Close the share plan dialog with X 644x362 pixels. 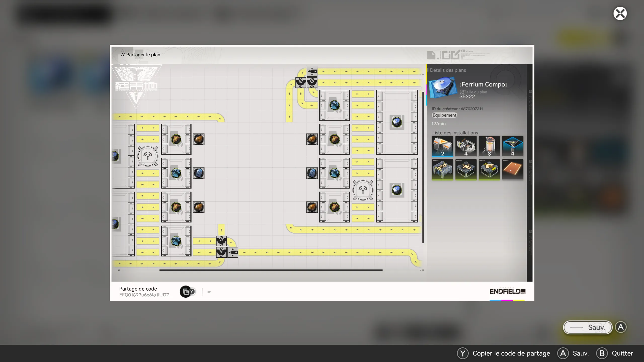click(x=620, y=14)
